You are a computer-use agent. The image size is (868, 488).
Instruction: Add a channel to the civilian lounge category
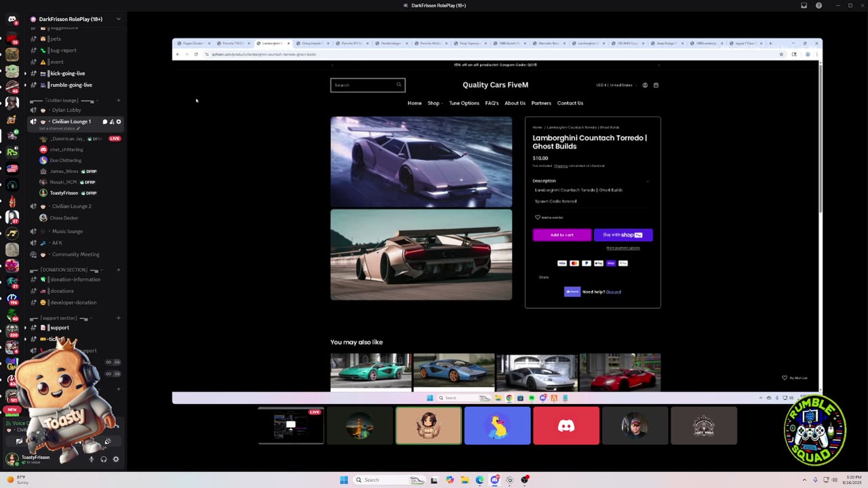(119, 100)
